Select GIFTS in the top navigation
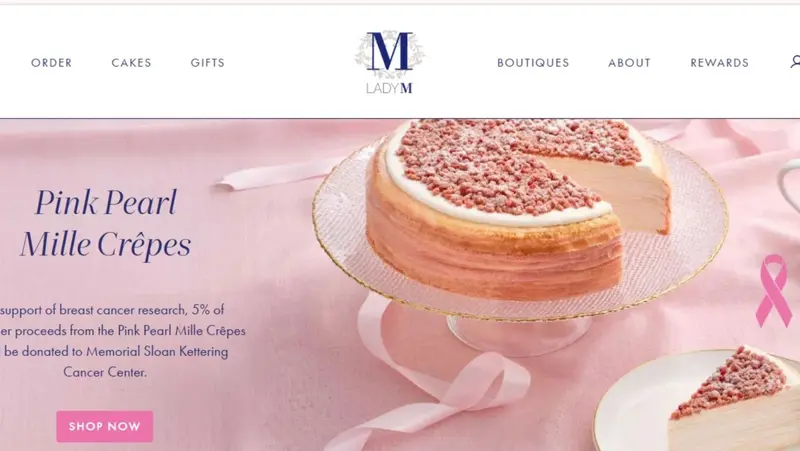The height and width of the screenshot is (451, 800). tap(208, 63)
